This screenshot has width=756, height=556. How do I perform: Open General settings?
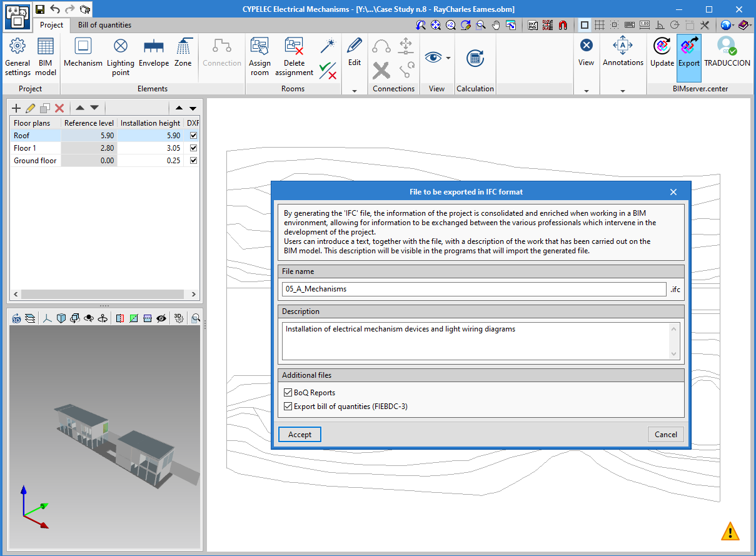[18, 57]
